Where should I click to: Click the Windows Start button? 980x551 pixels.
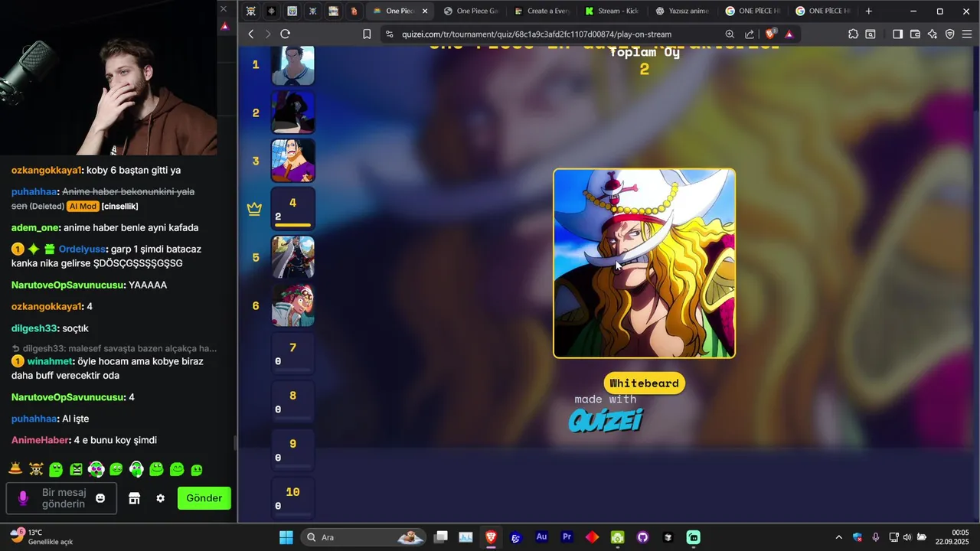(x=286, y=537)
